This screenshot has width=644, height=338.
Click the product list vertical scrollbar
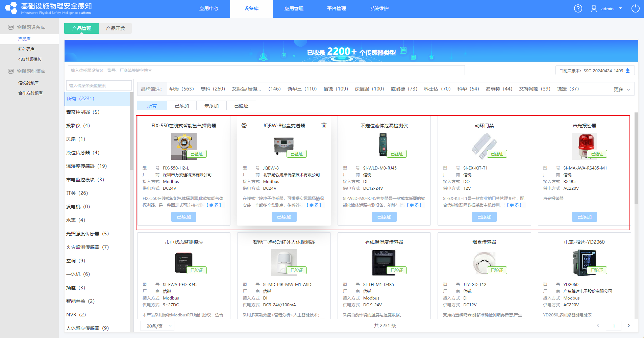tap(636, 159)
